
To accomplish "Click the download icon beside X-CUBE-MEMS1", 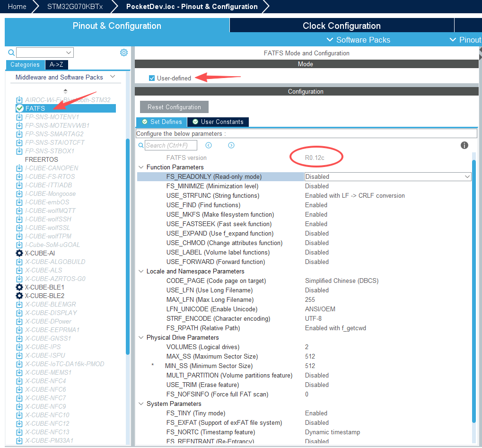I will (x=19, y=372).
